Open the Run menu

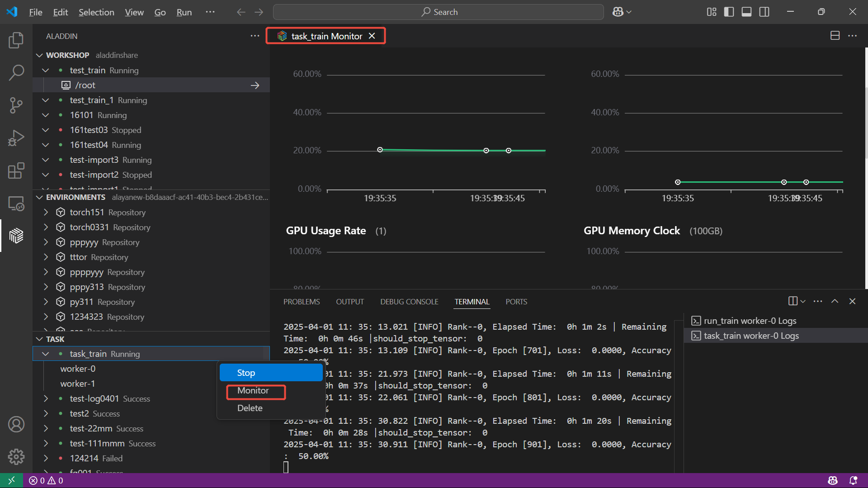tap(184, 12)
